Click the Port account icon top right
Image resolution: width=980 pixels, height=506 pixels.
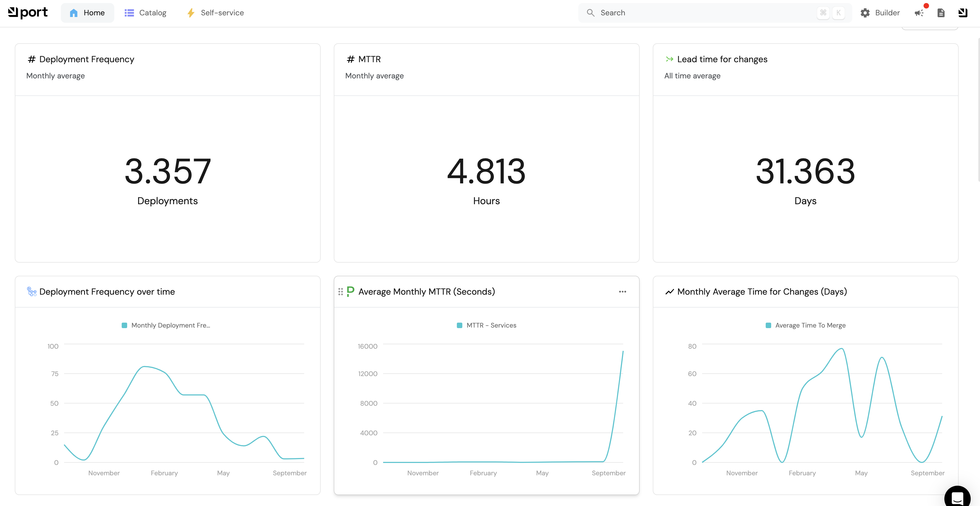pyautogui.click(x=962, y=13)
